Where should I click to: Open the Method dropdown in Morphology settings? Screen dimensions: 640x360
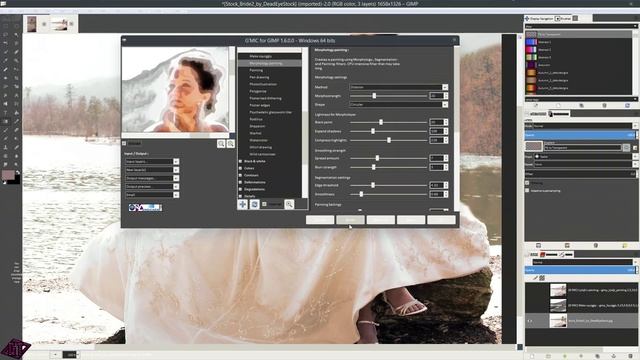[x=398, y=87]
